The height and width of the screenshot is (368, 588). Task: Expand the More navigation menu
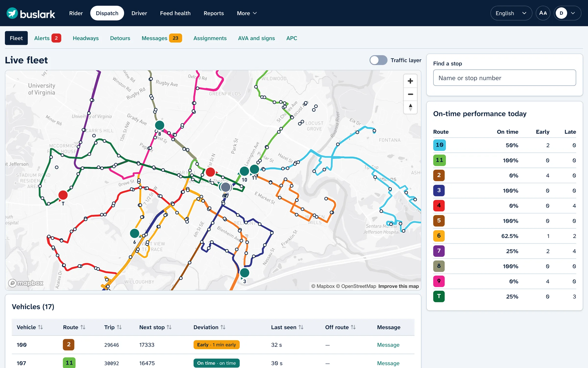click(247, 13)
